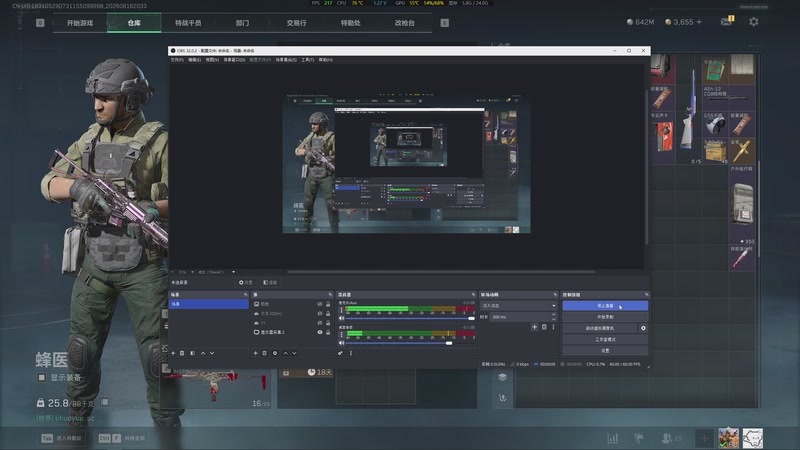Viewport: 800px width, 450px height.
Task: Open the scene transition type dropdown
Action: pyautogui.click(x=518, y=306)
